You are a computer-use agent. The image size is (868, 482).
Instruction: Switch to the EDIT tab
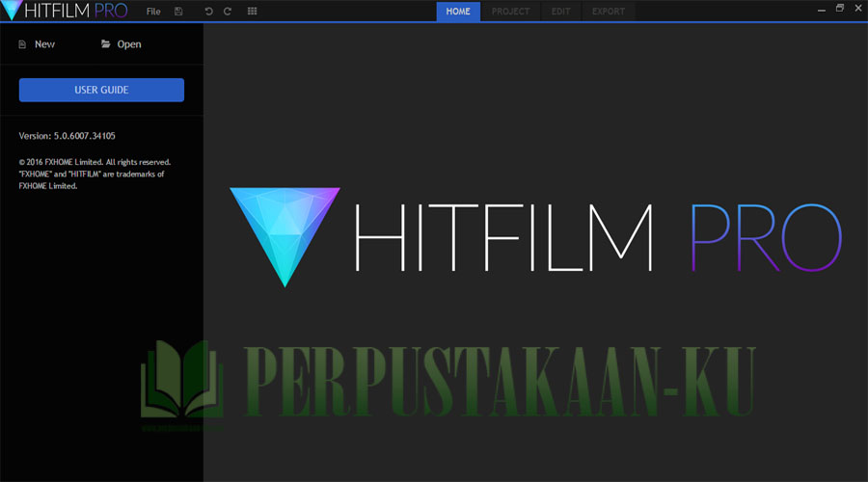pyautogui.click(x=560, y=11)
